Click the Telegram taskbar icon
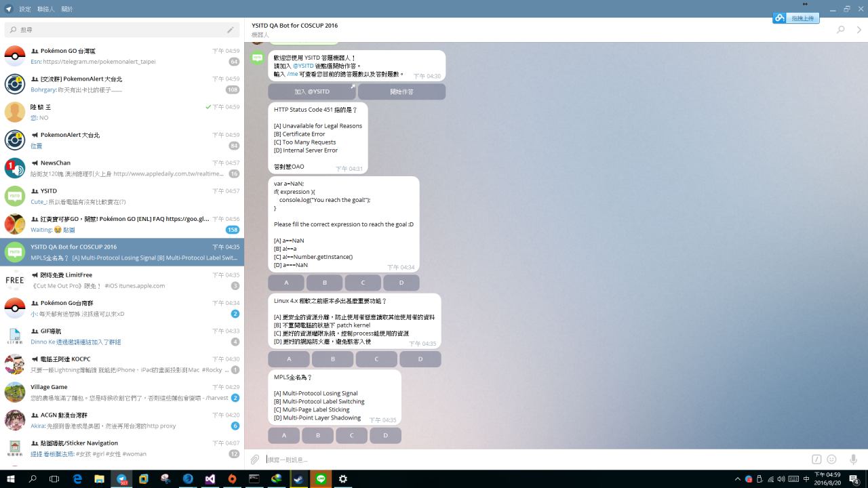The height and width of the screenshot is (488, 868). click(x=121, y=479)
